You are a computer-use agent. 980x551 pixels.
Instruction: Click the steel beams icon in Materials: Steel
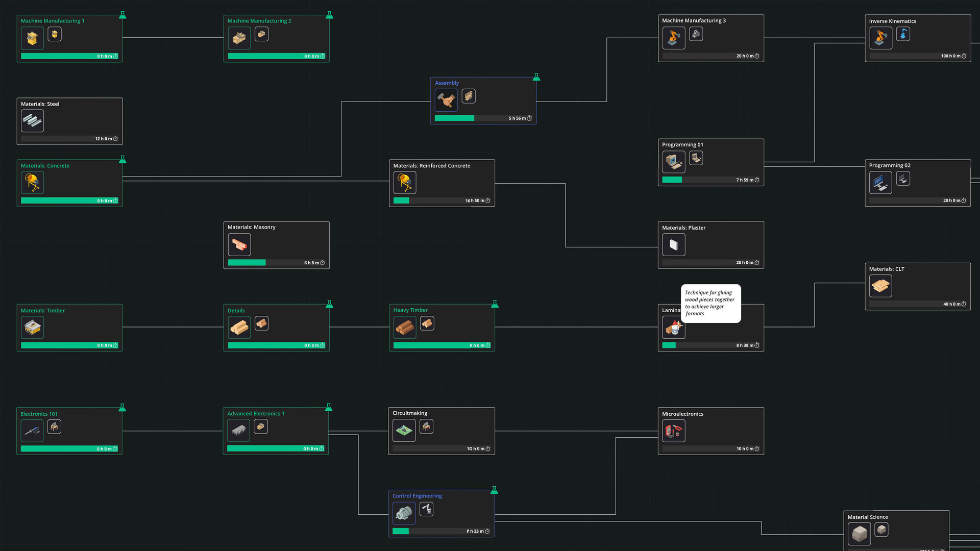coord(32,121)
